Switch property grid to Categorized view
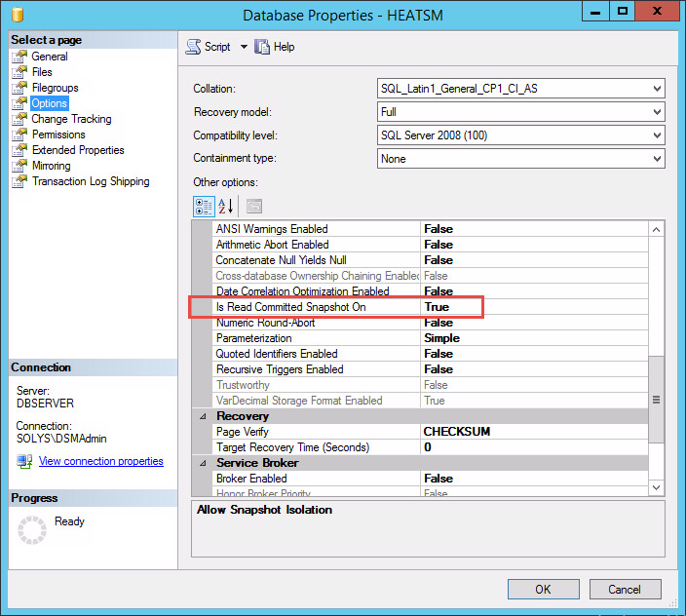 pyautogui.click(x=204, y=206)
